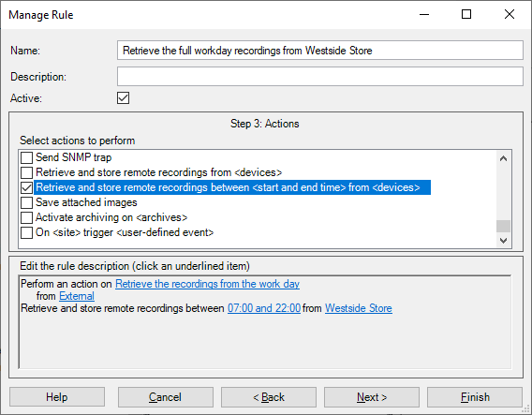This screenshot has width=532, height=415.
Task: Click Finish to save the rule
Action: (x=475, y=397)
